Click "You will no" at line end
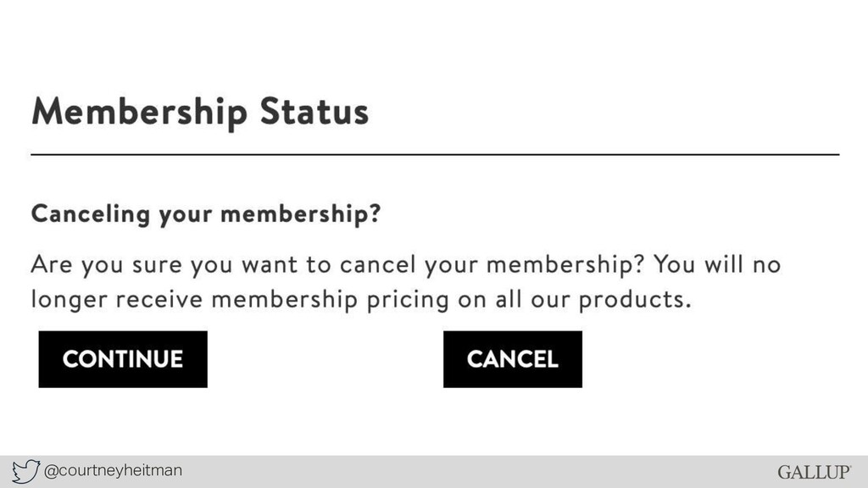This screenshot has width=868, height=488. [717, 264]
